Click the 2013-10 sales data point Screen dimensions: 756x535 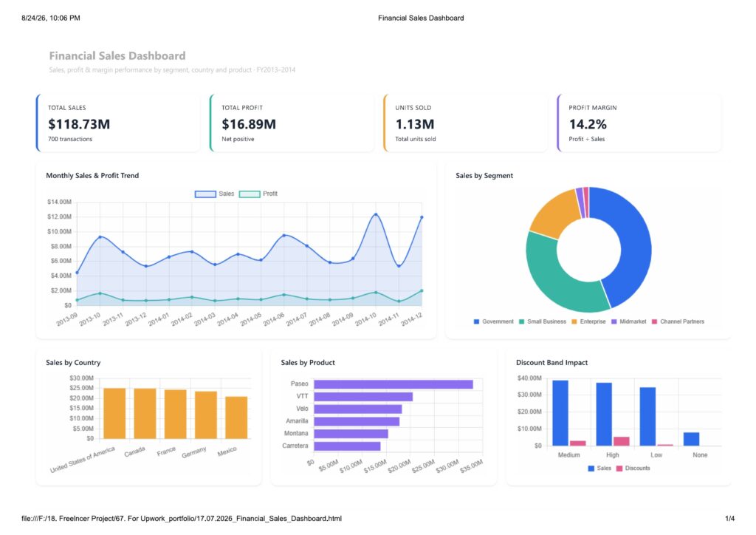point(100,237)
